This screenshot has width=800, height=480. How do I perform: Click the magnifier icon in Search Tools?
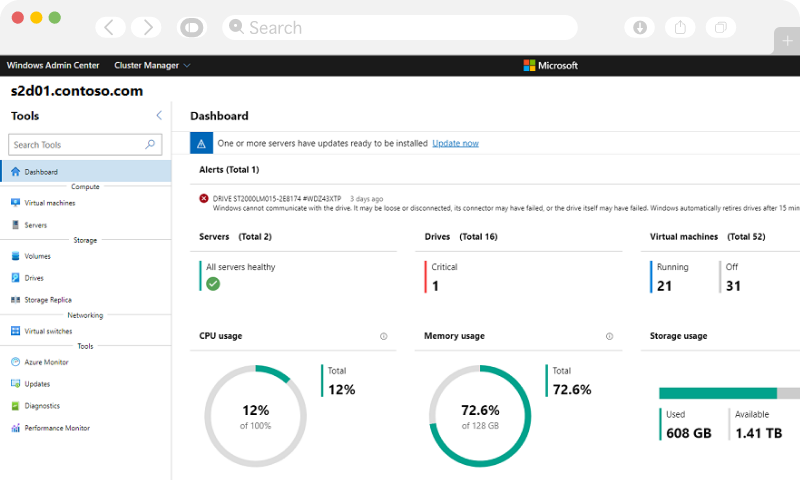pos(150,144)
